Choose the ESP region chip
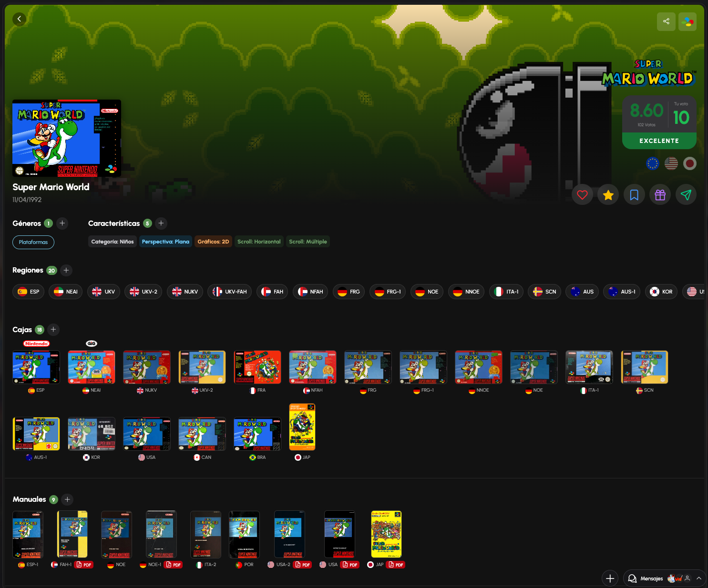This screenshot has height=588, width=708. 29,292
